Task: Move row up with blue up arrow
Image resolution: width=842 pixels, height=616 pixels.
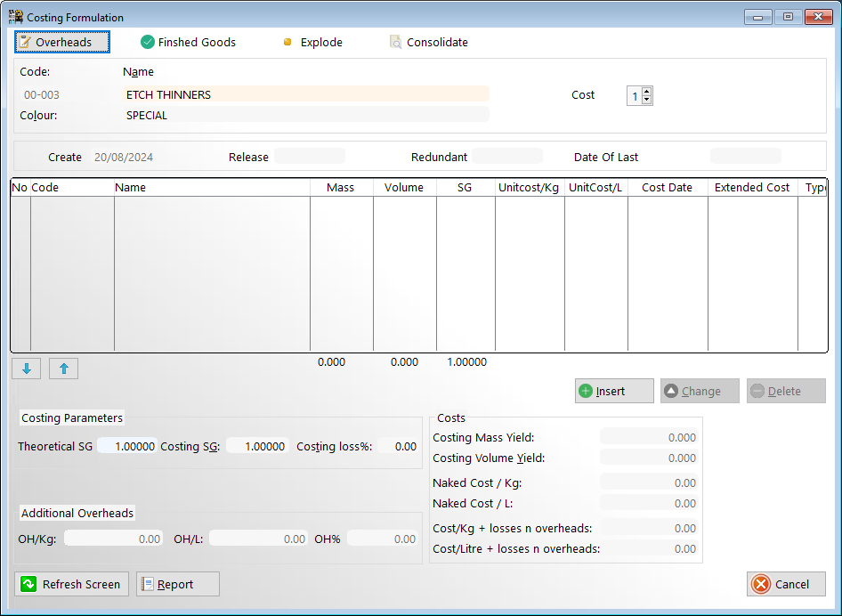Action: coord(63,369)
